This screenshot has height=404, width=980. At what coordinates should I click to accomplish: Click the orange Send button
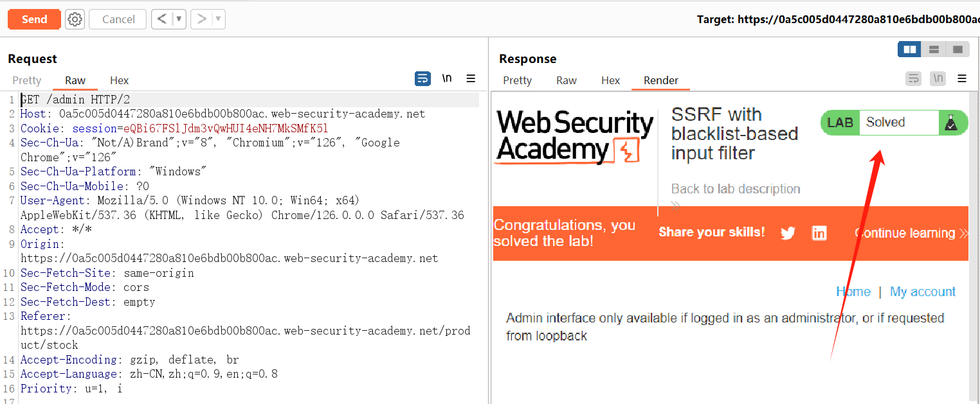point(34,19)
